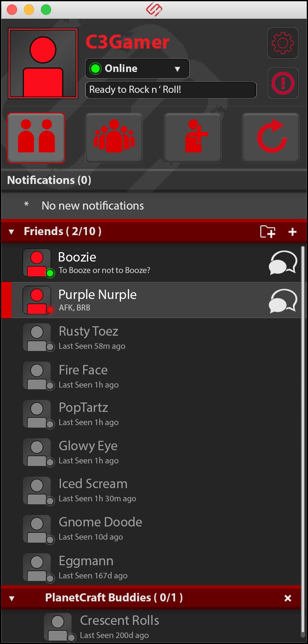Image resolution: width=308 pixels, height=644 pixels.
Task: Create new friends folder icon
Action: pyautogui.click(x=268, y=232)
